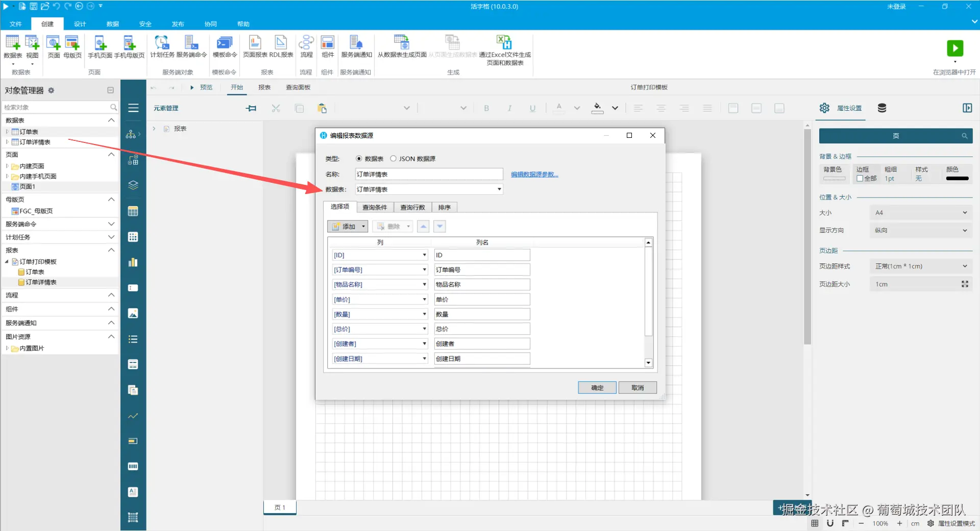Switch to the 发布 ribbon tab
This screenshot has width=980, height=531.
(x=178, y=24)
